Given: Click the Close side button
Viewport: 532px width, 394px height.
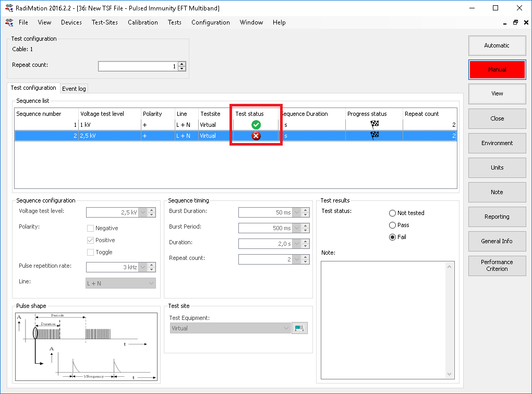Looking at the screenshot, I should 497,118.
